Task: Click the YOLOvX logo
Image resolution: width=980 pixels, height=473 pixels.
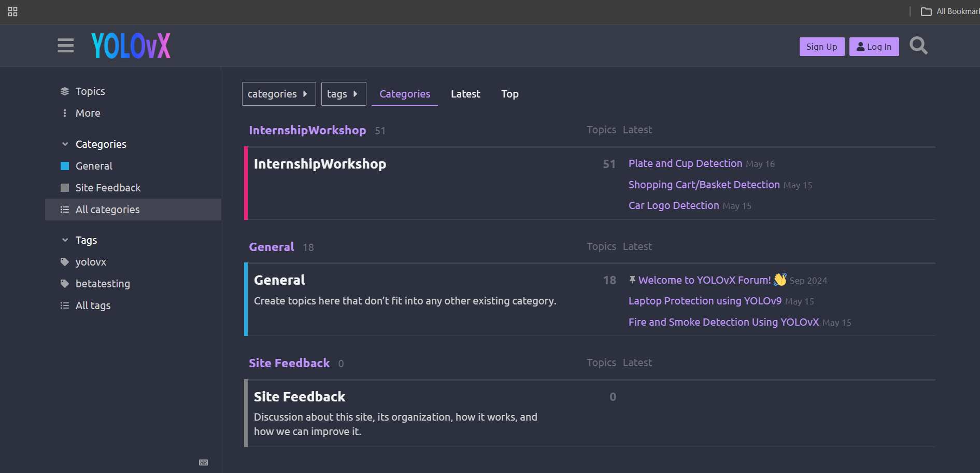Action: pyautogui.click(x=131, y=46)
